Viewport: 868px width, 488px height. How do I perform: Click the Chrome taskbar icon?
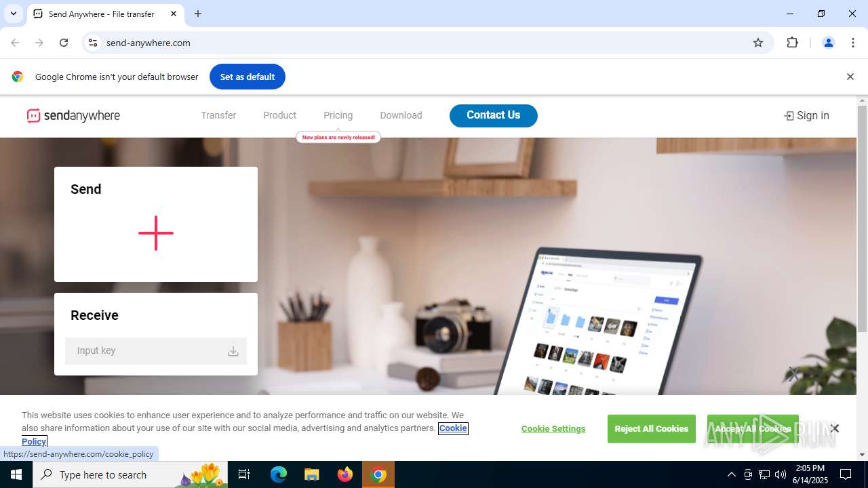tap(378, 474)
